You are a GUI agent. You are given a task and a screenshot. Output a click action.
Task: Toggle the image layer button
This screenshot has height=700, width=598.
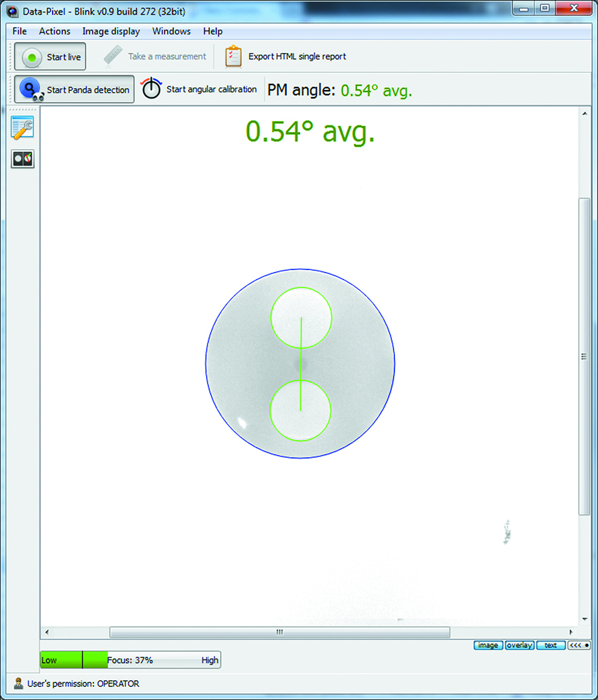488,645
